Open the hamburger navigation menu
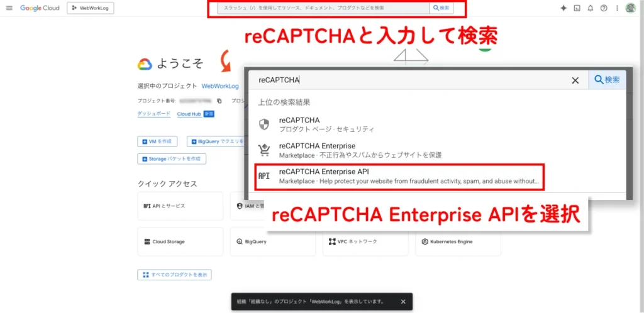 9,8
